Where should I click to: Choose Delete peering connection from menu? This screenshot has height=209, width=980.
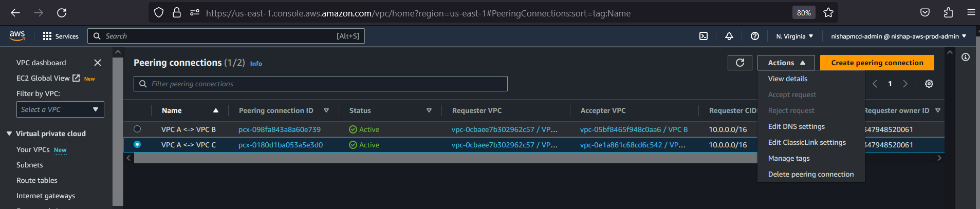click(810, 174)
